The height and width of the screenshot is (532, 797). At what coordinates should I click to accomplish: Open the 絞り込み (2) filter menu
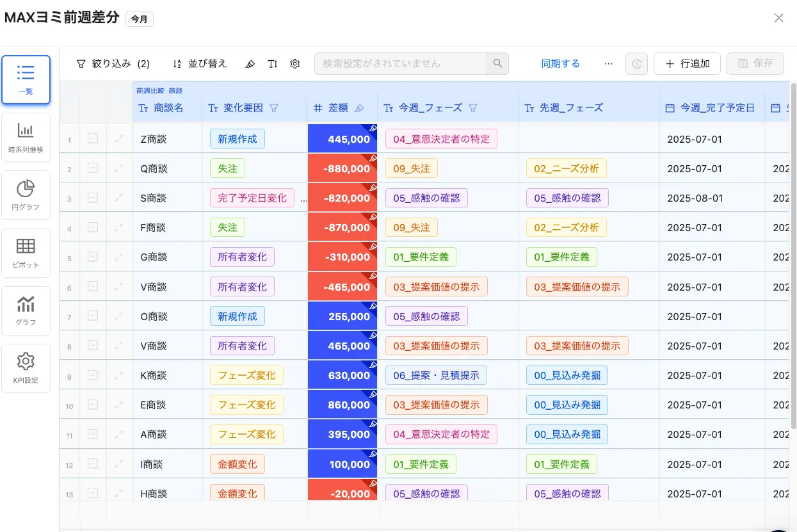(x=113, y=64)
